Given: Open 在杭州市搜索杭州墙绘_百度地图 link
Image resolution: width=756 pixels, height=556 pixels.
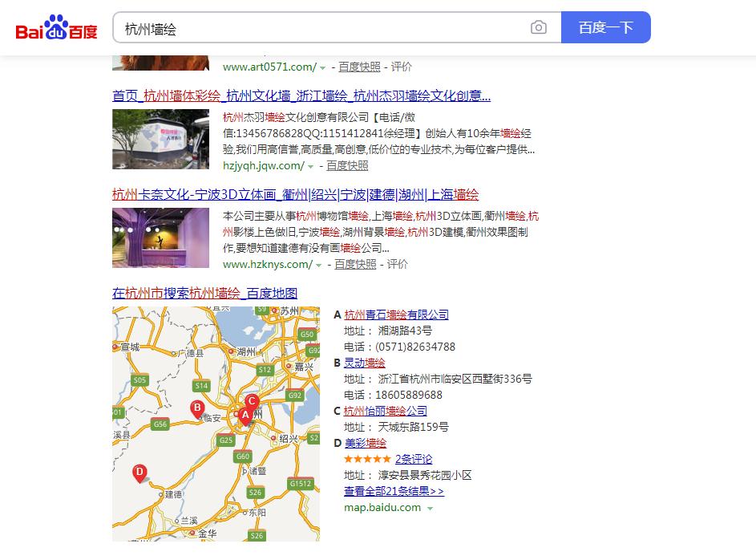Looking at the screenshot, I should [205, 293].
